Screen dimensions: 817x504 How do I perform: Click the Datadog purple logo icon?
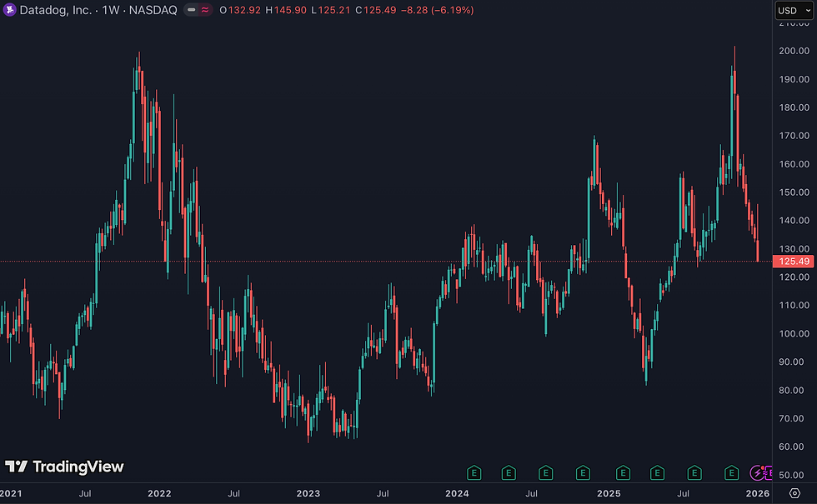coord(9,10)
